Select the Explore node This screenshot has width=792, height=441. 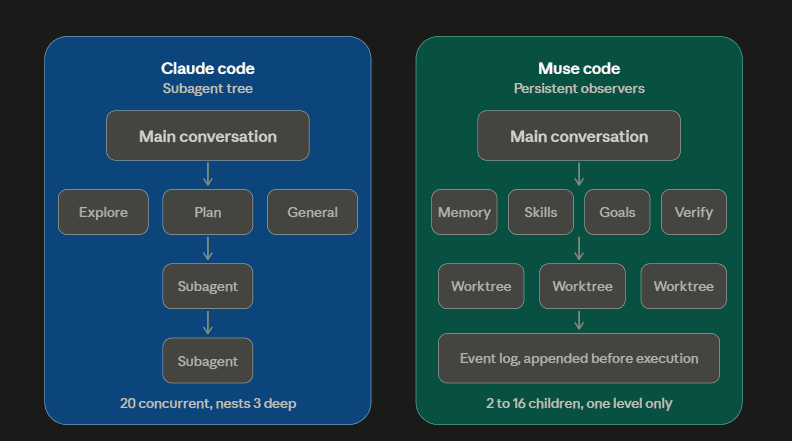pyautogui.click(x=104, y=212)
